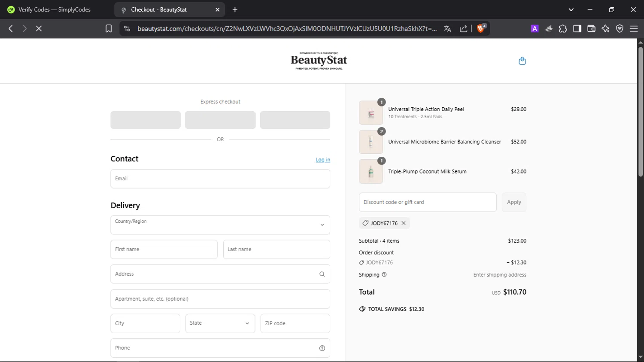This screenshot has width=644, height=362.
Task: Focus the Apartment, suite, etc. field
Action: click(220, 299)
